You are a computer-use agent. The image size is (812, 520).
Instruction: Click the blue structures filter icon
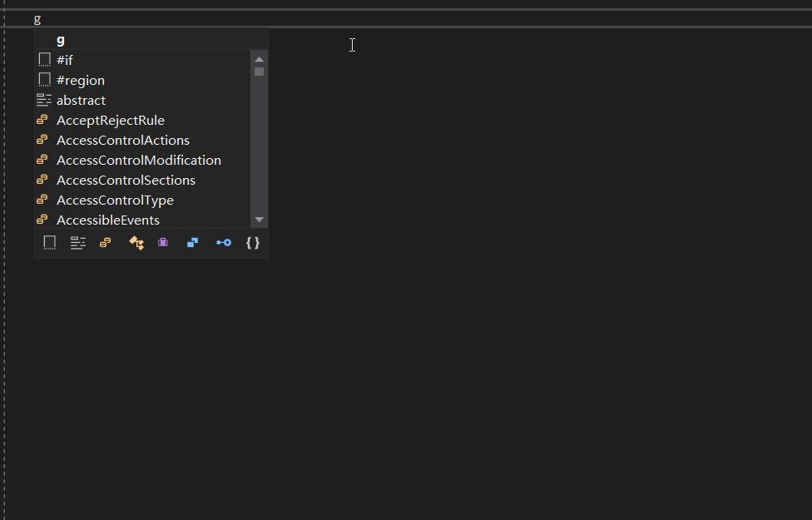(x=192, y=242)
